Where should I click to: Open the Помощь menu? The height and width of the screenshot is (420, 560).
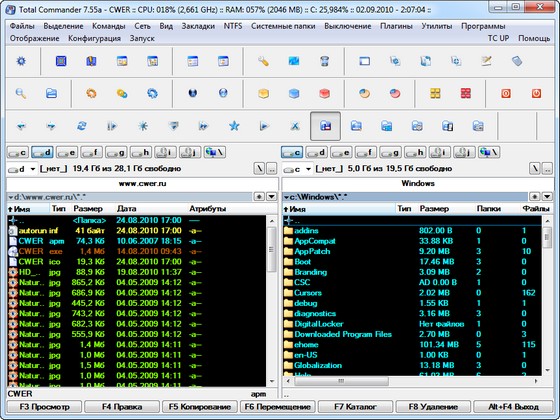pyautogui.click(x=534, y=38)
